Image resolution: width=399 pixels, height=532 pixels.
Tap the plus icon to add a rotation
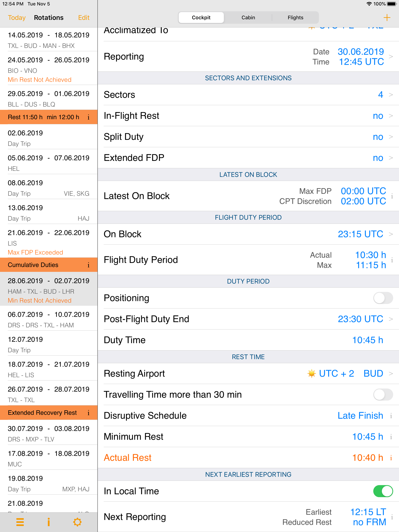pos(387,18)
